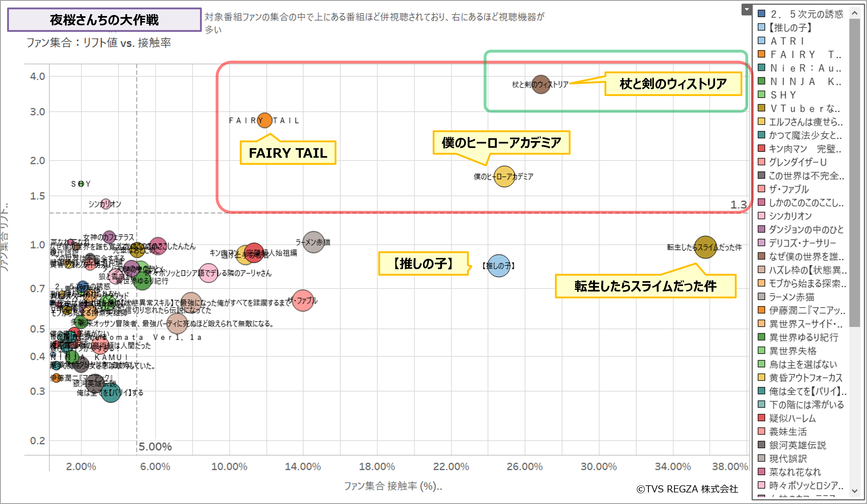This screenshot has height=504, width=867.
Task: Click the light blue 【推しの子】 bubble
Action: [498, 265]
